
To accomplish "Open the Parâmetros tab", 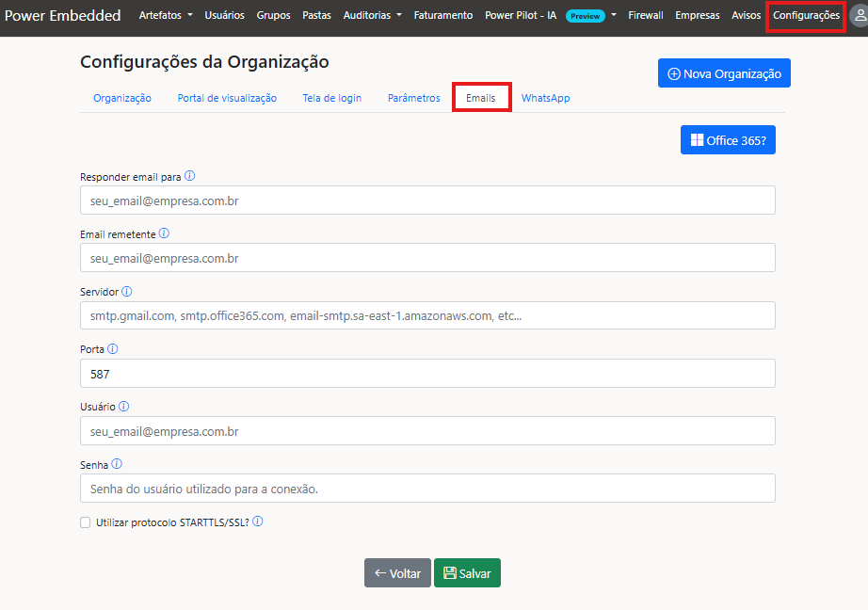I will tap(413, 98).
